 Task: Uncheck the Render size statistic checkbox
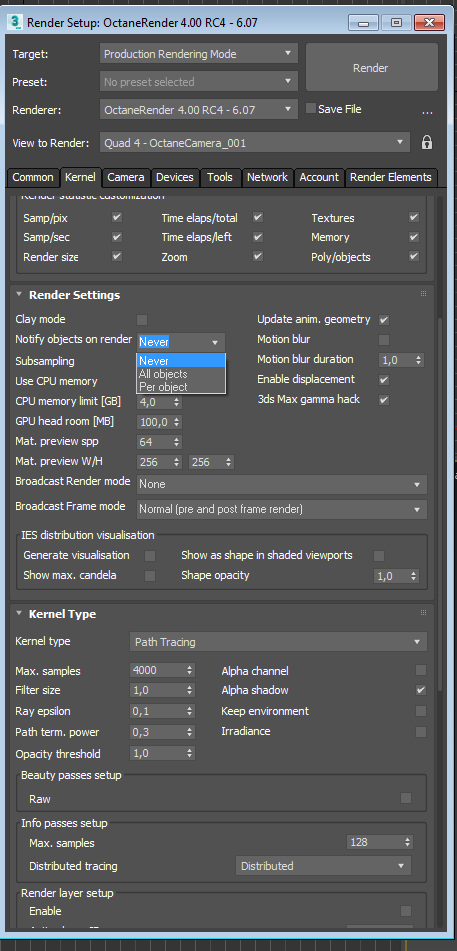(117, 256)
